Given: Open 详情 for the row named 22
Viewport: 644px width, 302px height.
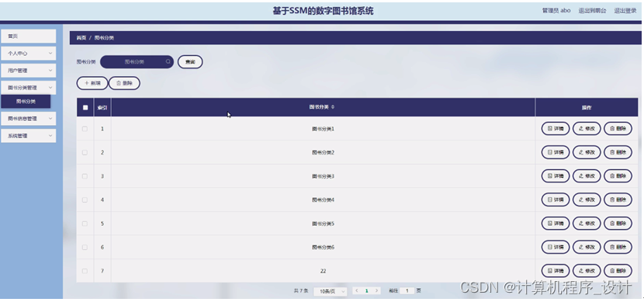Looking at the screenshot, I should click(x=556, y=271).
